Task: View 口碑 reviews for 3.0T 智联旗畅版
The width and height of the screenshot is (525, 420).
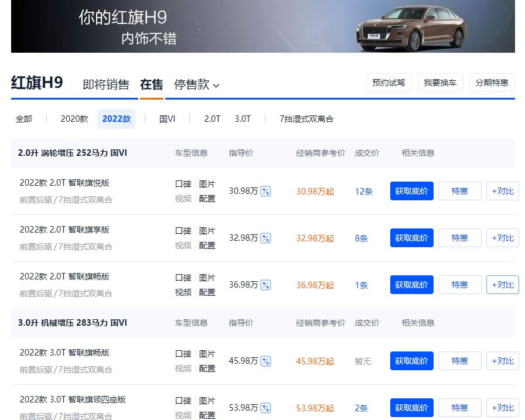Action: click(x=183, y=354)
